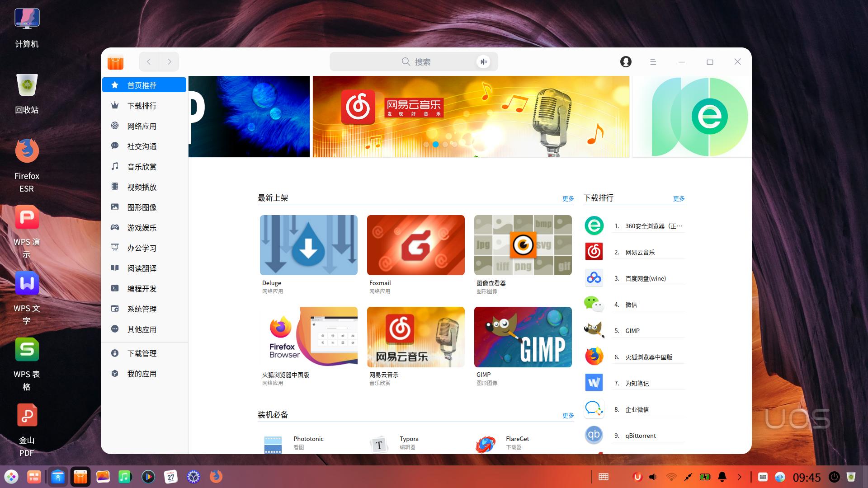
Task: Open 下载管理 from the sidebar
Action: point(141,353)
